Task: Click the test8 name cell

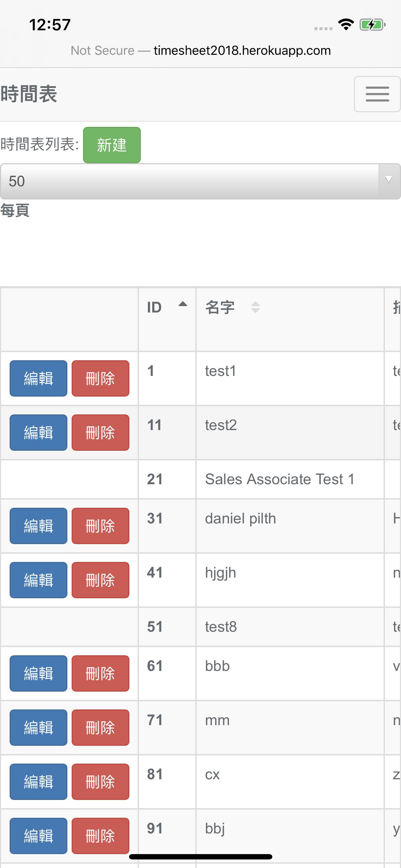Action: pyautogui.click(x=221, y=627)
